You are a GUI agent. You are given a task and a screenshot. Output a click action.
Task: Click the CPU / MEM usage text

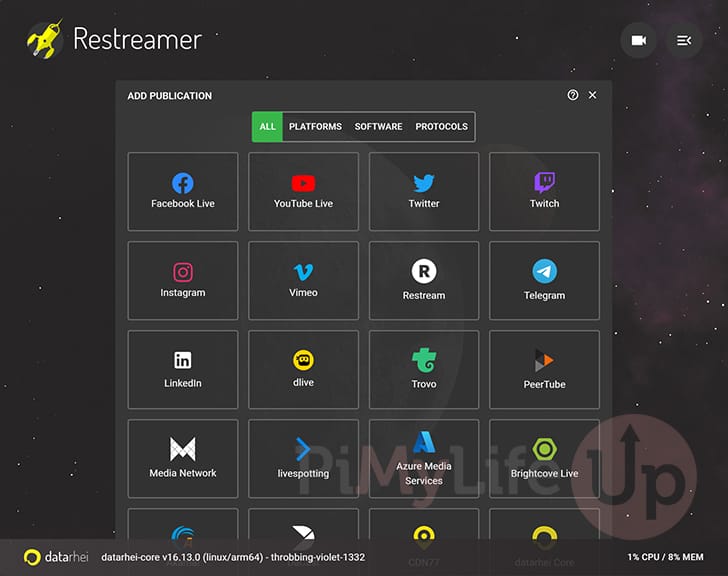point(665,557)
